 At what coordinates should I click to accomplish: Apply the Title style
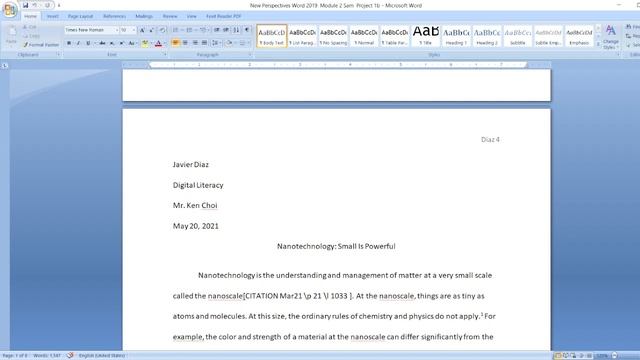pyautogui.click(x=425, y=36)
